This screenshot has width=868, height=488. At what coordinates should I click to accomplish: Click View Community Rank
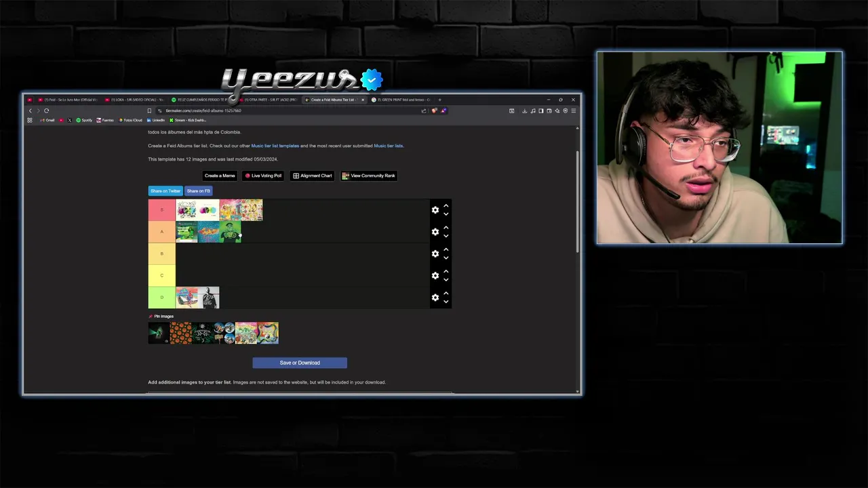pyautogui.click(x=369, y=176)
